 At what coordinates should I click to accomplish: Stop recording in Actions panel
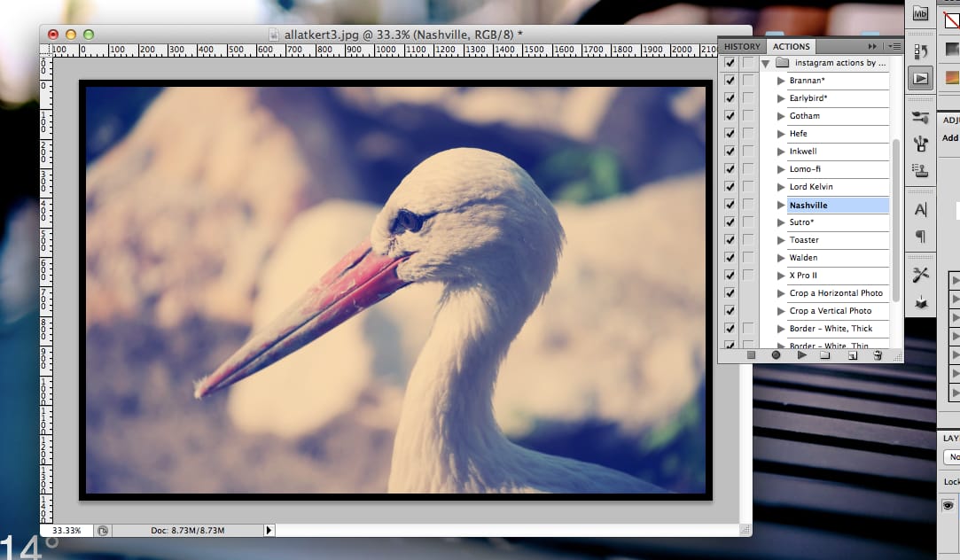(x=751, y=355)
